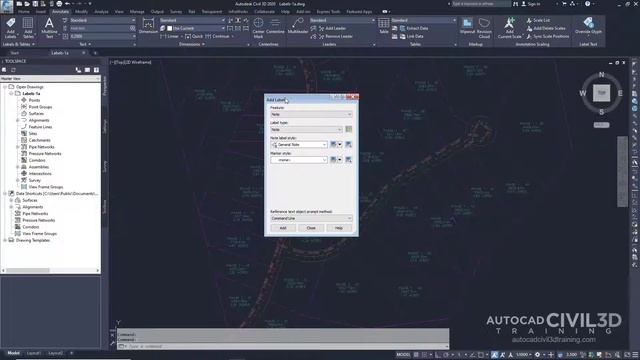Click the Sign In button
The image size is (640, 360).
(531, 4)
